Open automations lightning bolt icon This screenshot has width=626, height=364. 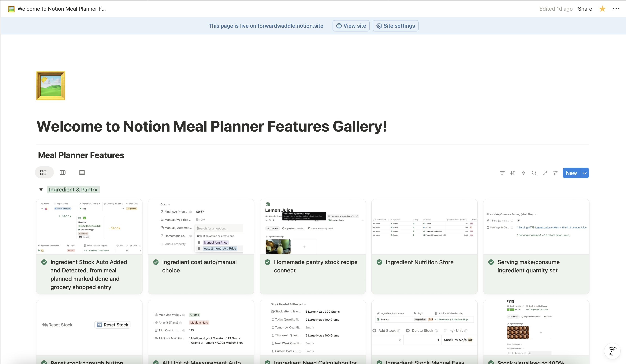pyautogui.click(x=523, y=173)
